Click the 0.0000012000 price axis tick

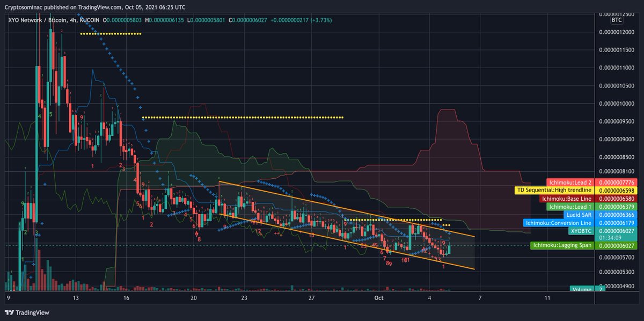(618, 32)
